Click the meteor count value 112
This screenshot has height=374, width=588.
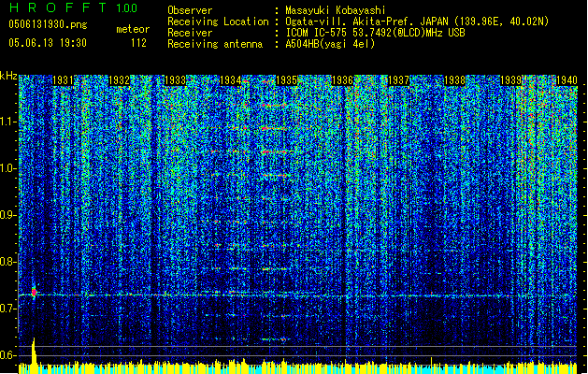click(x=138, y=43)
